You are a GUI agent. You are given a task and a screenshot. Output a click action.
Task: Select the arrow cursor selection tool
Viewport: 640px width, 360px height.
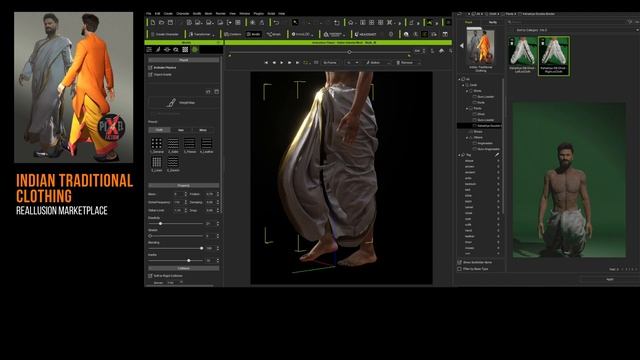(295, 22)
